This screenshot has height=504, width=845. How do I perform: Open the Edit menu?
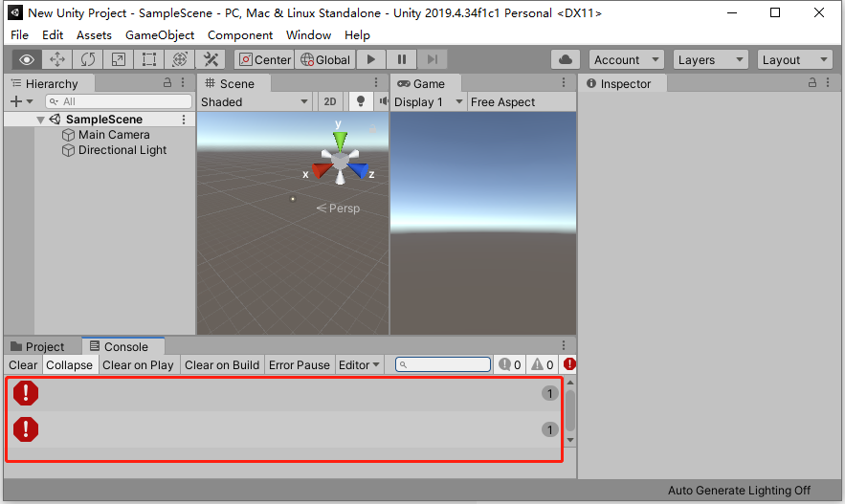(53, 35)
